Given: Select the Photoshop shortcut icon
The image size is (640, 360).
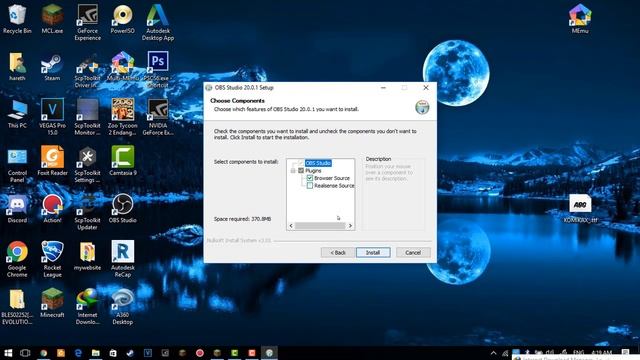Looking at the screenshot, I should click(x=158, y=70).
